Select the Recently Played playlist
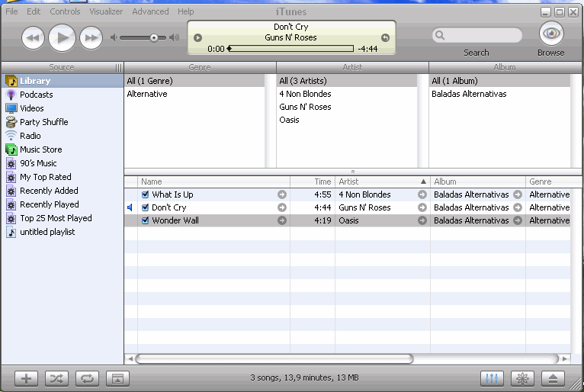The image size is (584, 392). coord(63,205)
